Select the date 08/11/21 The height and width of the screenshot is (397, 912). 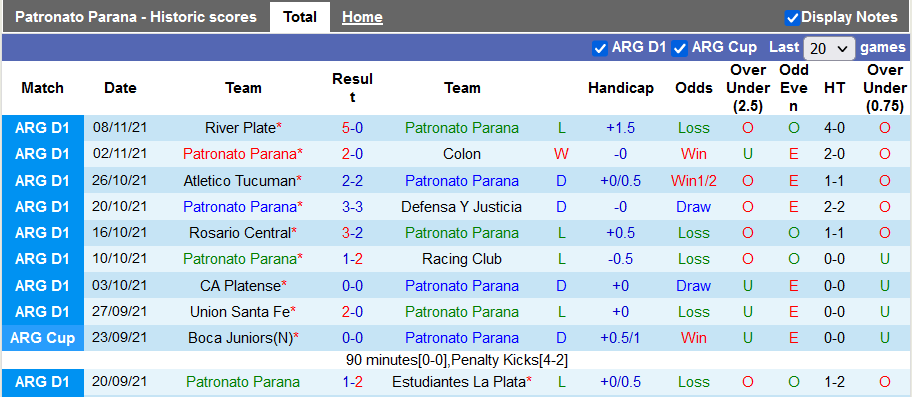pos(120,128)
